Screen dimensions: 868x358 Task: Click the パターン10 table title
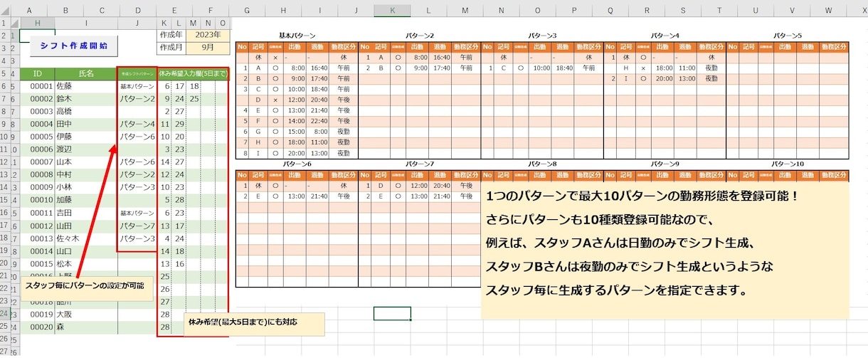coord(788,164)
